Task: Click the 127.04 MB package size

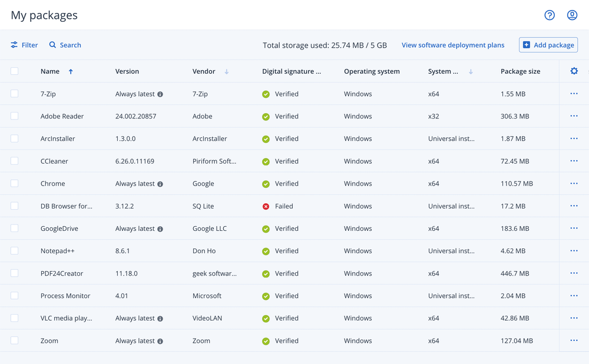Action: click(517, 340)
